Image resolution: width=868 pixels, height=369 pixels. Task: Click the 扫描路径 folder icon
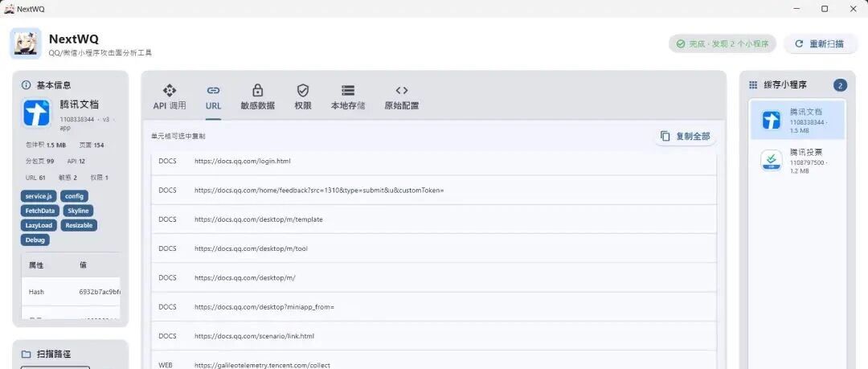(x=26, y=355)
